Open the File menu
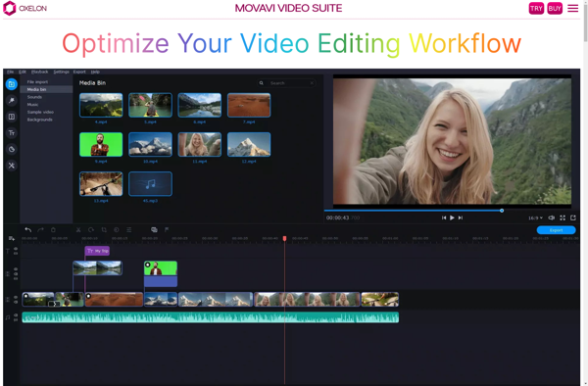Image resolution: width=588 pixels, height=386 pixels. [10, 72]
